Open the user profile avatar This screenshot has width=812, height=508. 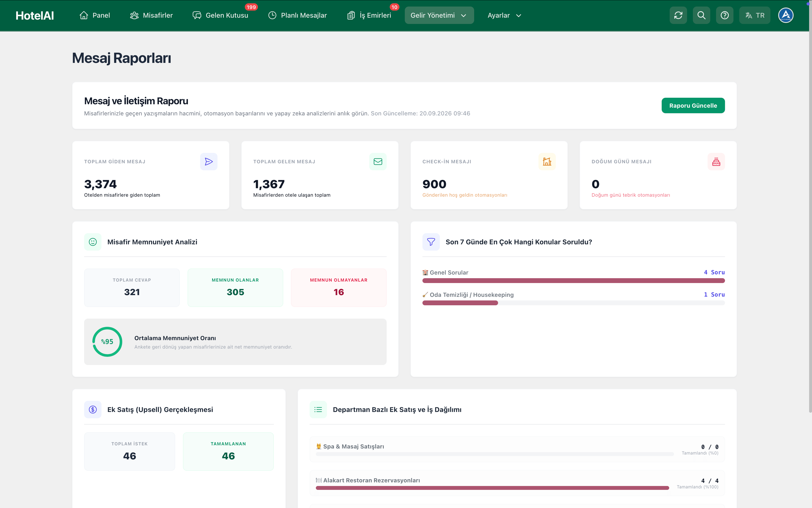tap(785, 15)
